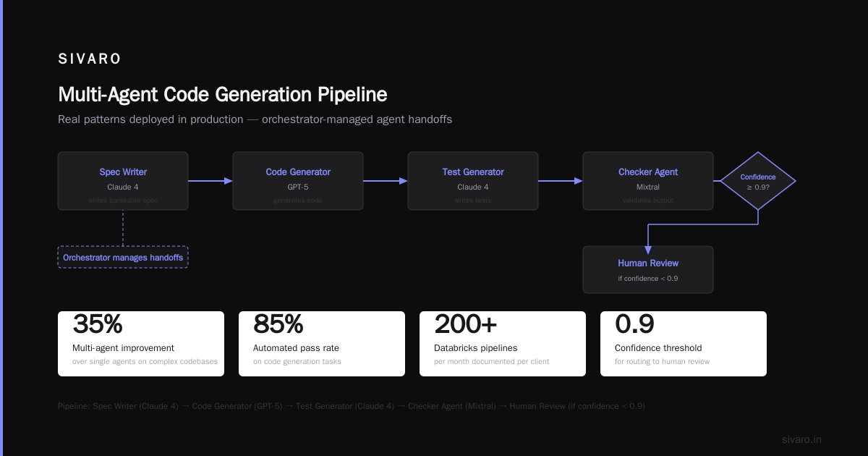
Task: Select the Checker Agent node
Action: (648, 181)
